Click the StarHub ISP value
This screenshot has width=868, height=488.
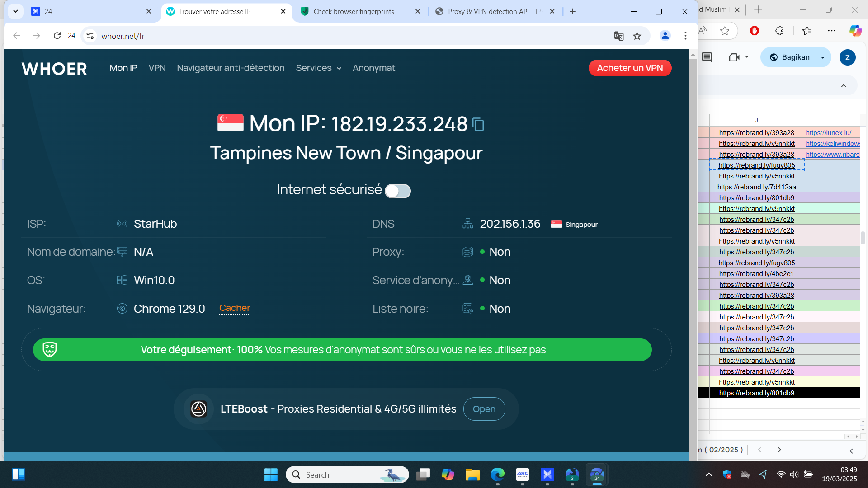pos(155,224)
